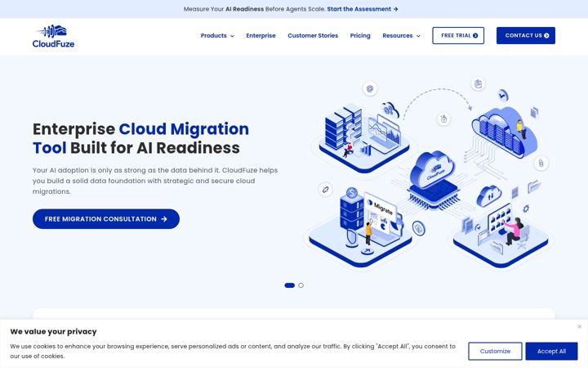Viewport: 588px width, 368px height.
Task: Select the first hero carousel slide dot
Action: point(289,285)
